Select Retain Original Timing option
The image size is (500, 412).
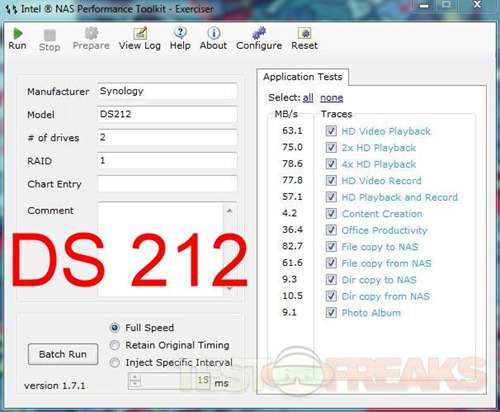115,345
